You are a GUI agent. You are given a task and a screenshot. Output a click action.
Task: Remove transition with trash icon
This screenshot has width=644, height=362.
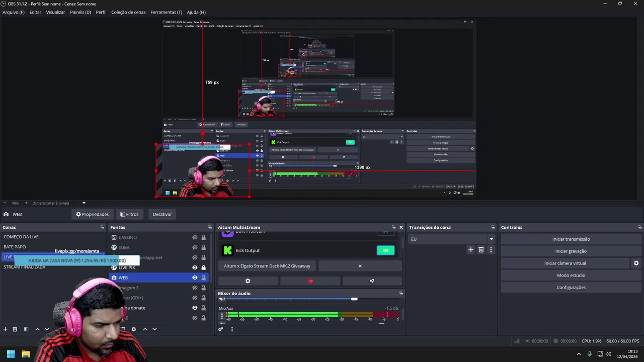pos(481,250)
